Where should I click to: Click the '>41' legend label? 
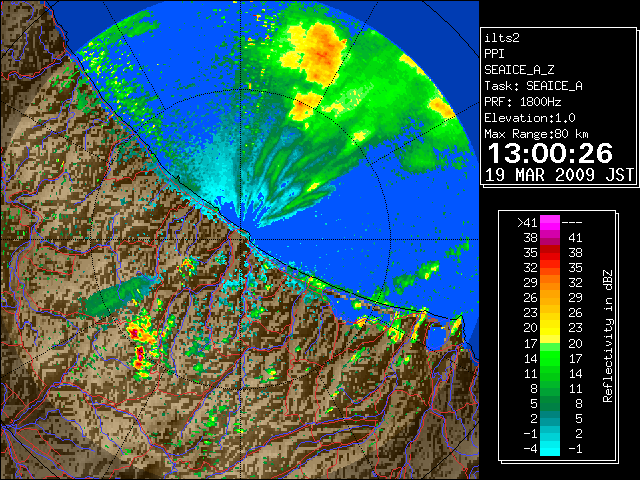click(x=527, y=223)
